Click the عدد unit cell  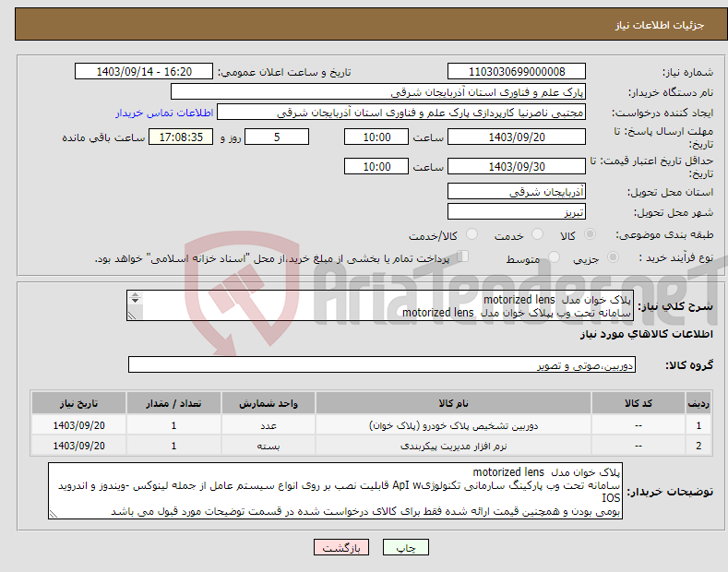tap(269, 425)
